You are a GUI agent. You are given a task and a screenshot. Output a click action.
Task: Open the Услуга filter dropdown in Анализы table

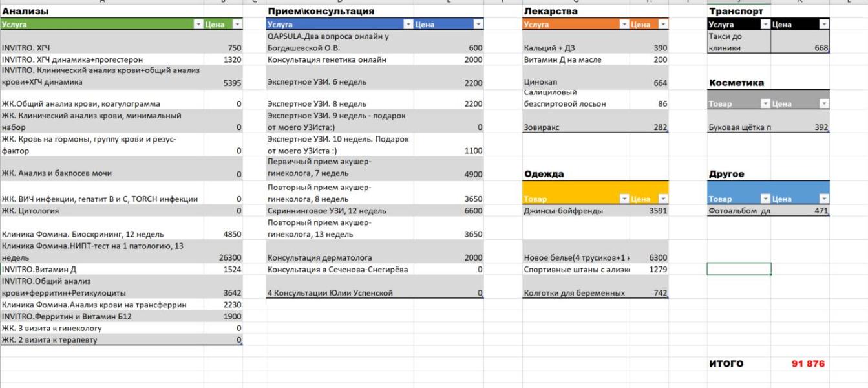[198, 25]
